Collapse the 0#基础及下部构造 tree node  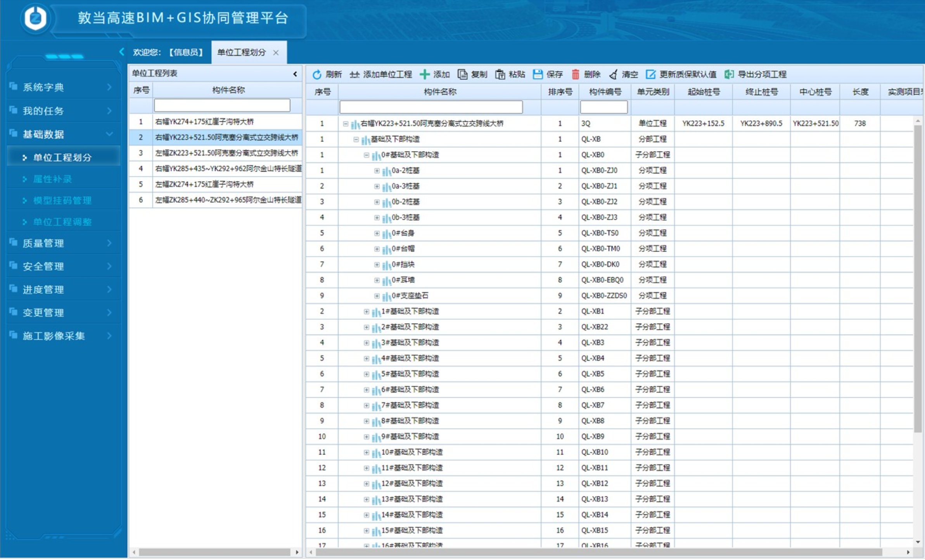coord(366,155)
